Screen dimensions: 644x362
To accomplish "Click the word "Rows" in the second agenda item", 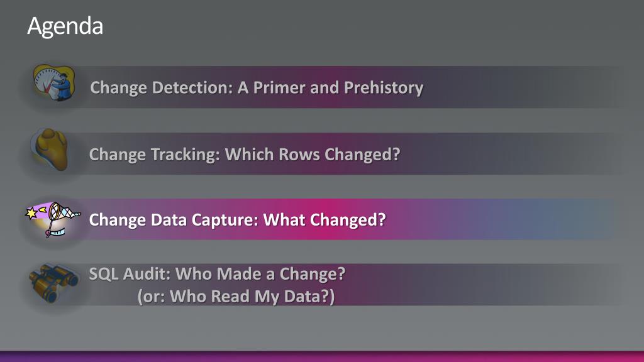I will click(x=299, y=155).
